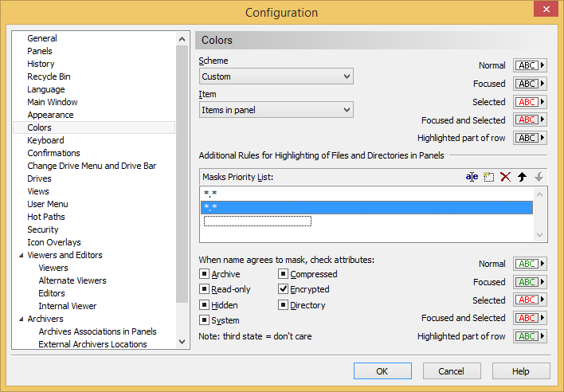Uncheck the Encrypted attribute checkbox

(x=284, y=289)
